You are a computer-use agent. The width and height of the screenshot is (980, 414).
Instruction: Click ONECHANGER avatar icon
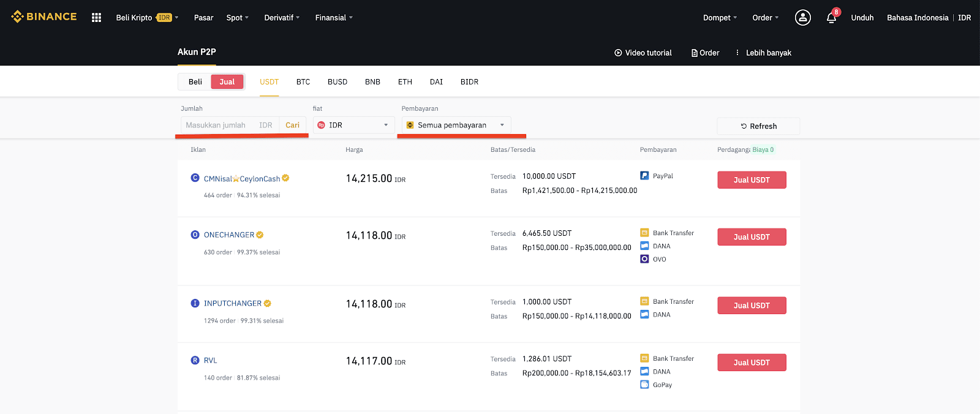click(195, 235)
